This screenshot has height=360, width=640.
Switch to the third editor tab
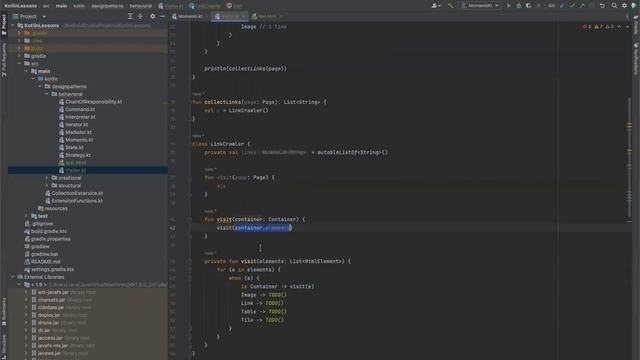(267, 16)
